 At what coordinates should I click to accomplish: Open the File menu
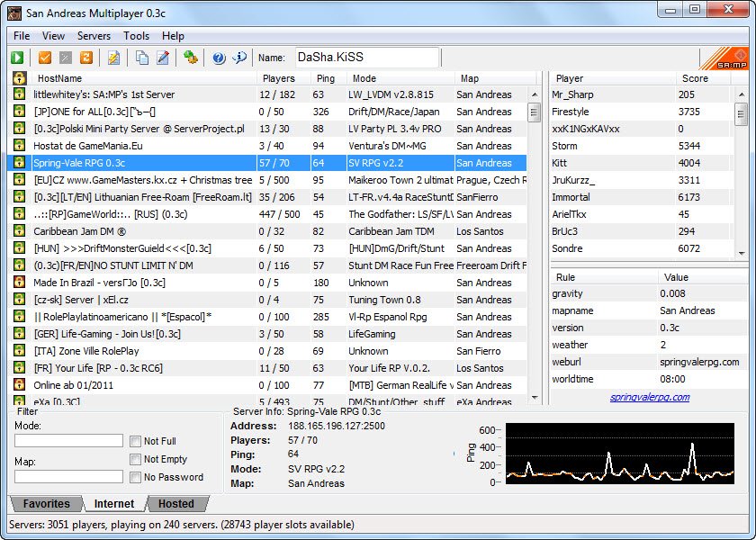coord(22,36)
